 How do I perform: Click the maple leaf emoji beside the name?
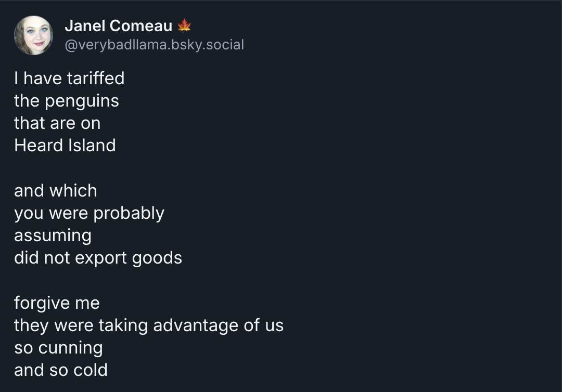point(184,25)
